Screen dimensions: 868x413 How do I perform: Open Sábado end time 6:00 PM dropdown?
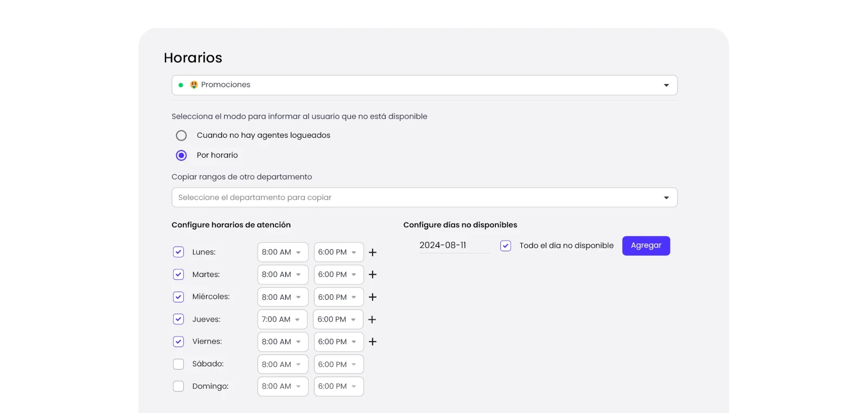point(339,364)
